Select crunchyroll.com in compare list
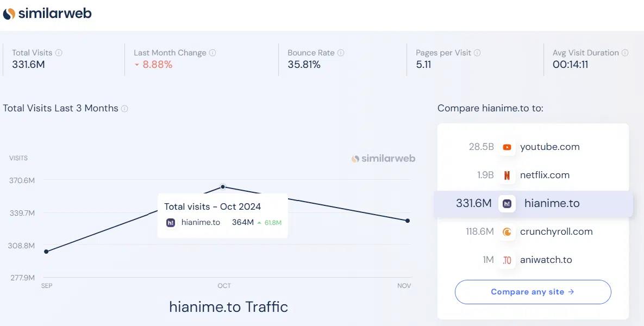This screenshot has height=326, width=644. (556, 231)
